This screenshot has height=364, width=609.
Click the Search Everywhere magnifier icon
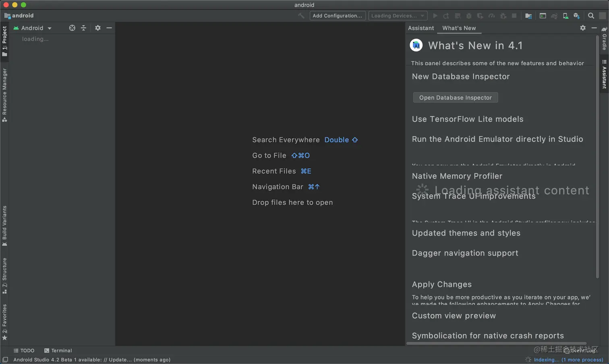point(591,16)
